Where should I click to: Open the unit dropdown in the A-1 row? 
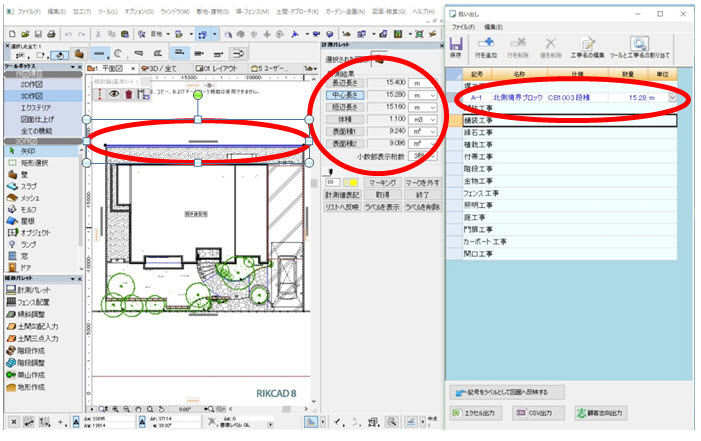(x=672, y=98)
